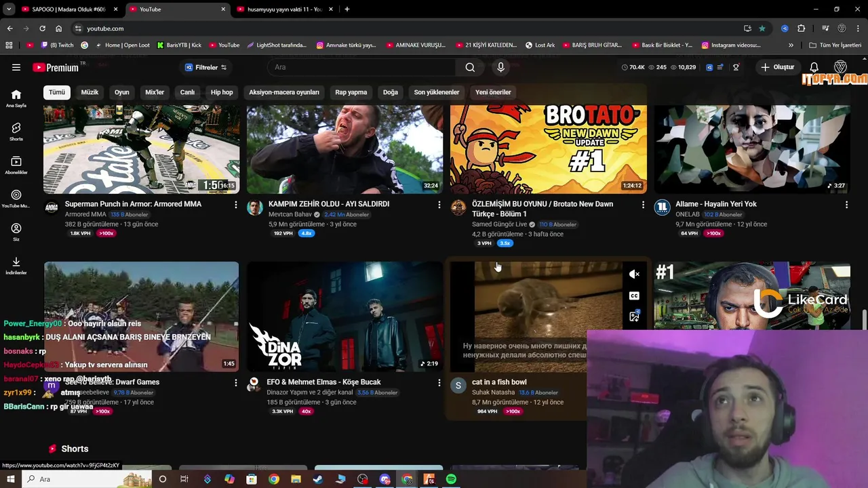Select the Oyun filter chip
868x488 pixels.
click(121, 92)
